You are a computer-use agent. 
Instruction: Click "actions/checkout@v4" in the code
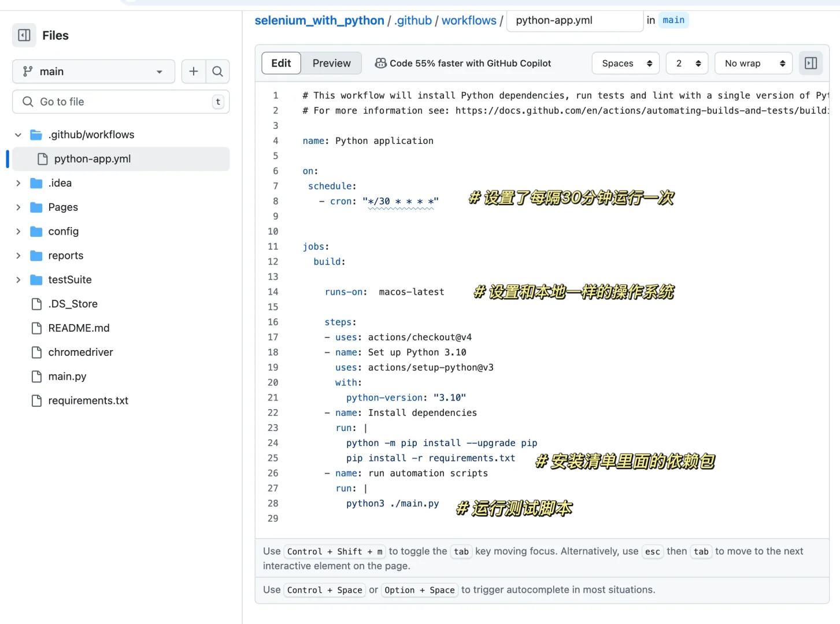[x=420, y=337]
